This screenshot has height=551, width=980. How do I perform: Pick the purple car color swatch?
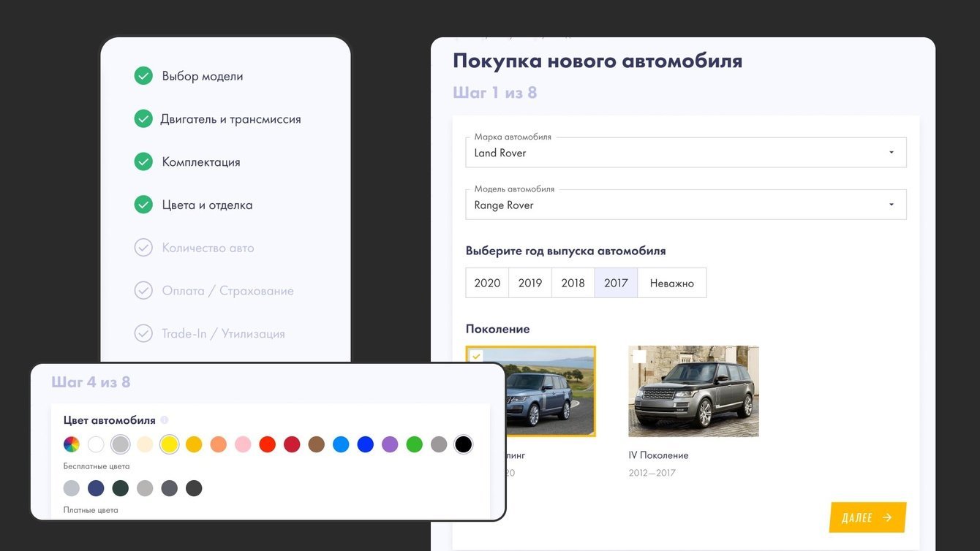[x=390, y=444]
